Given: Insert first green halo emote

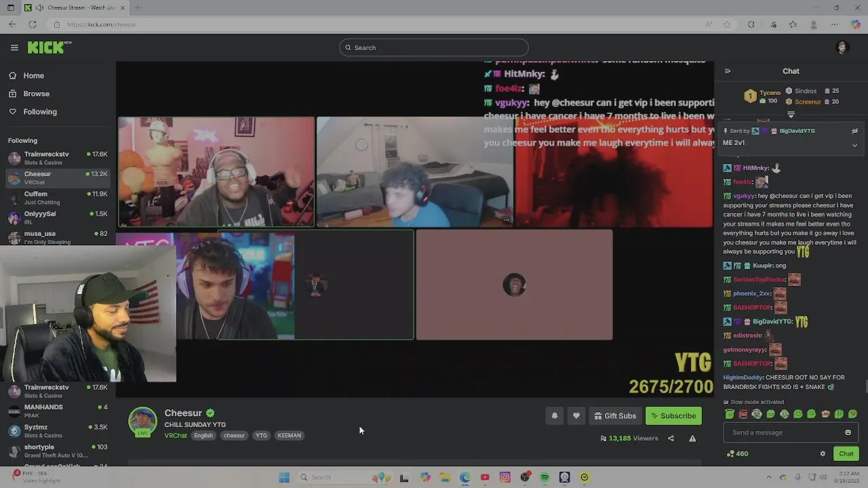Looking at the screenshot, I should [x=729, y=414].
